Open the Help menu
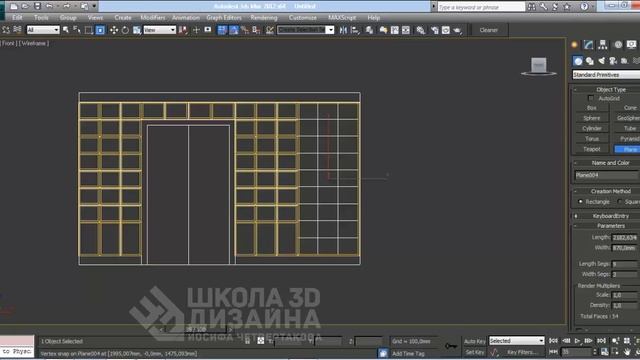The image size is (640, 360). click(x=373, y=18)
